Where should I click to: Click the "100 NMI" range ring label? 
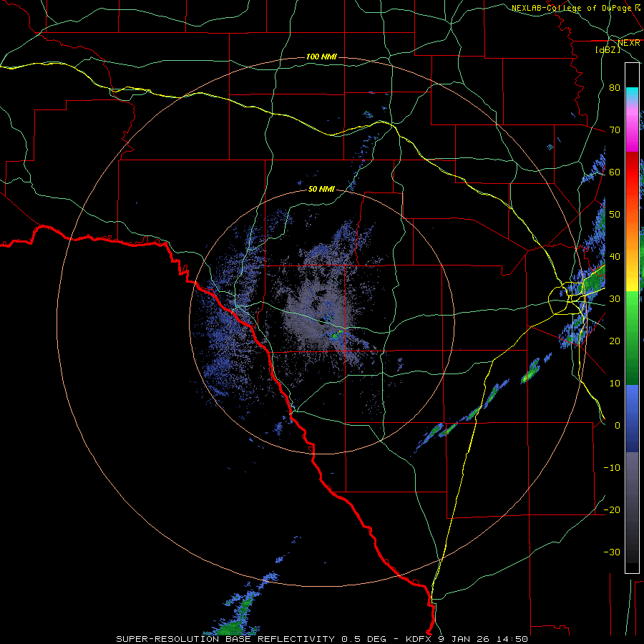(x=321, y=57)
